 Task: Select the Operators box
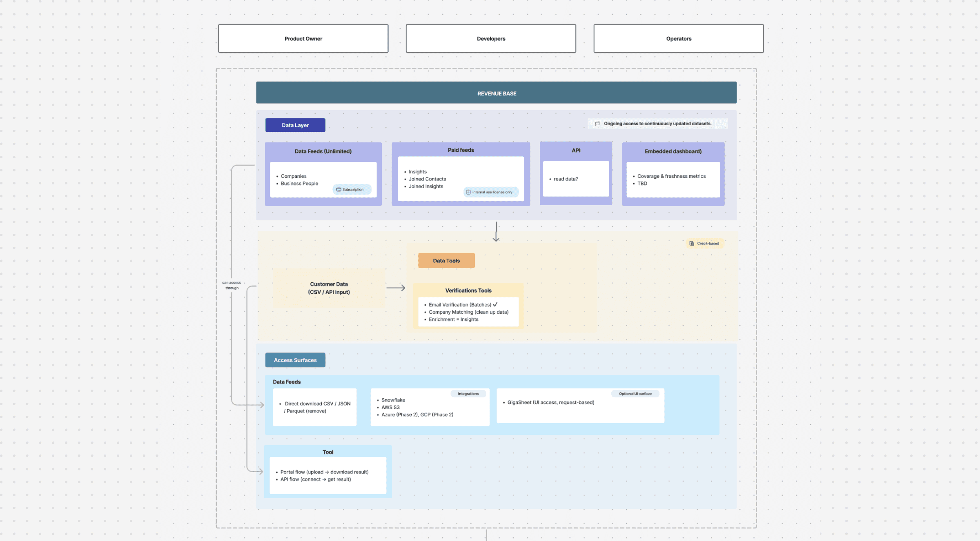(x=678, y=39)
